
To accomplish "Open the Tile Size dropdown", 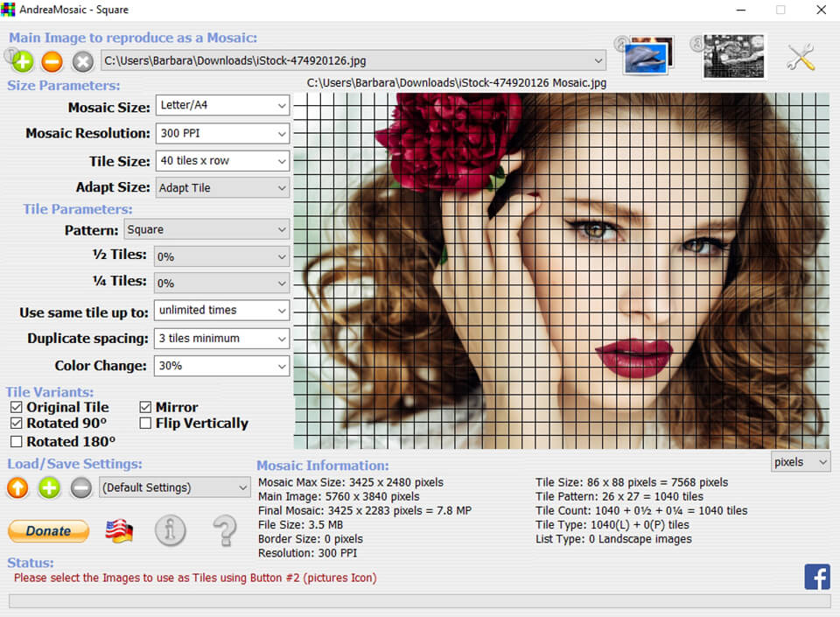I will pos(222,162).
